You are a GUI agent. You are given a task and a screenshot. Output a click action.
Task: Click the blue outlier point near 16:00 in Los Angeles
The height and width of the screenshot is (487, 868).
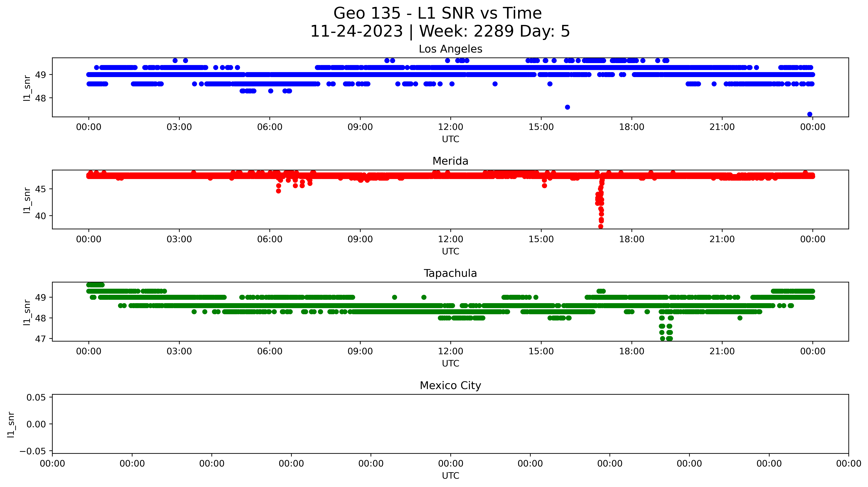point(567,107)
